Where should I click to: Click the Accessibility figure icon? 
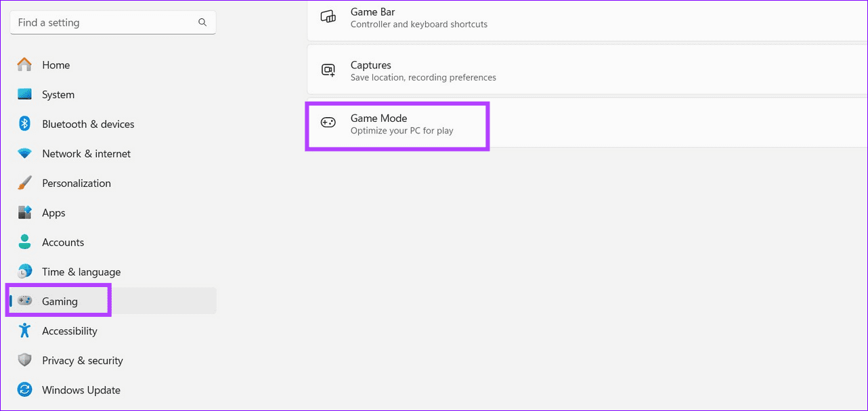[25, 330]
